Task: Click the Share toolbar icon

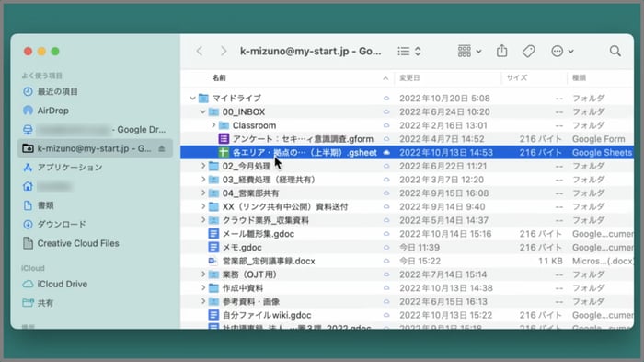Action: click(501, 51)
